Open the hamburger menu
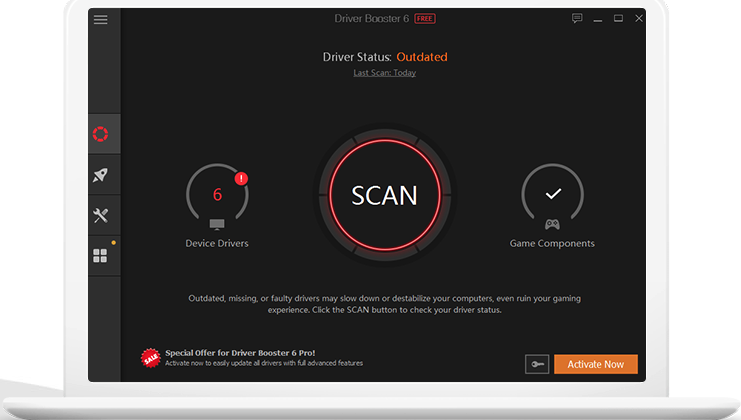The width and height of the screenshot is (741, 420). coord(100,19)
